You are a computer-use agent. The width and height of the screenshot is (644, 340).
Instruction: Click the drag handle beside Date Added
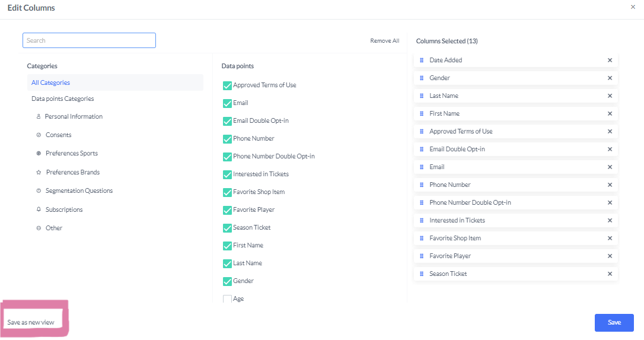coord(422,61)
